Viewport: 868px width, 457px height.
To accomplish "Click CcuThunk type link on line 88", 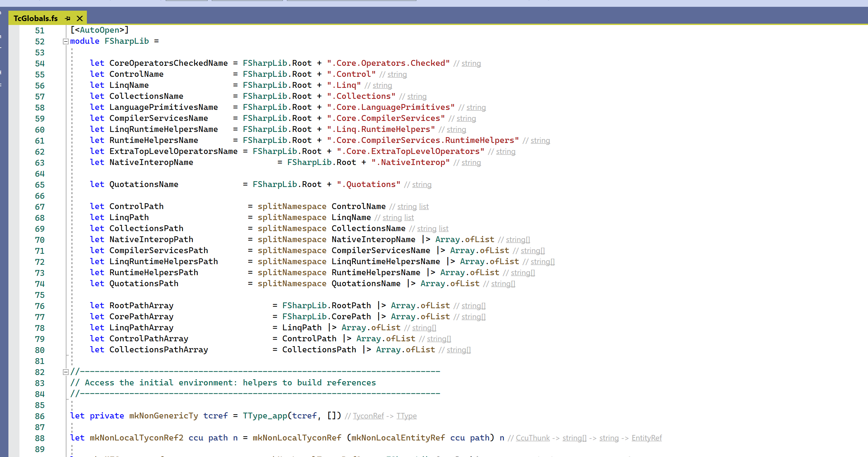I will (x=533, y=438).
